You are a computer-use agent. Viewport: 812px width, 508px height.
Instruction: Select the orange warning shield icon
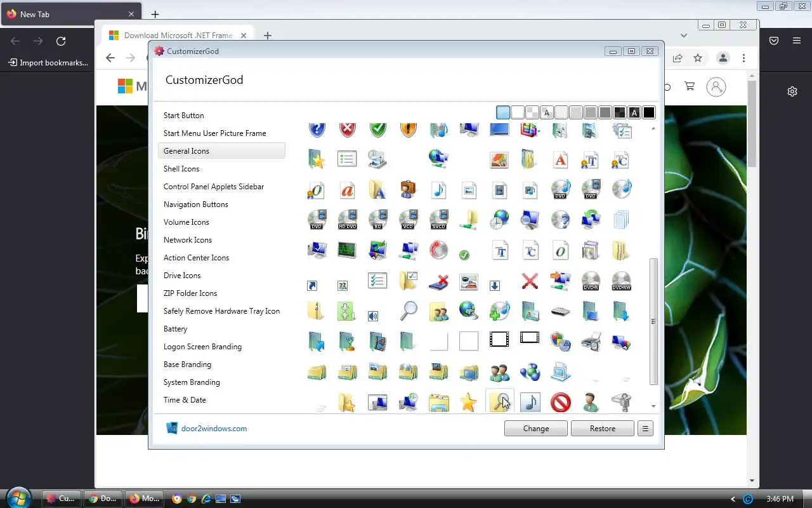pos(408,130)
